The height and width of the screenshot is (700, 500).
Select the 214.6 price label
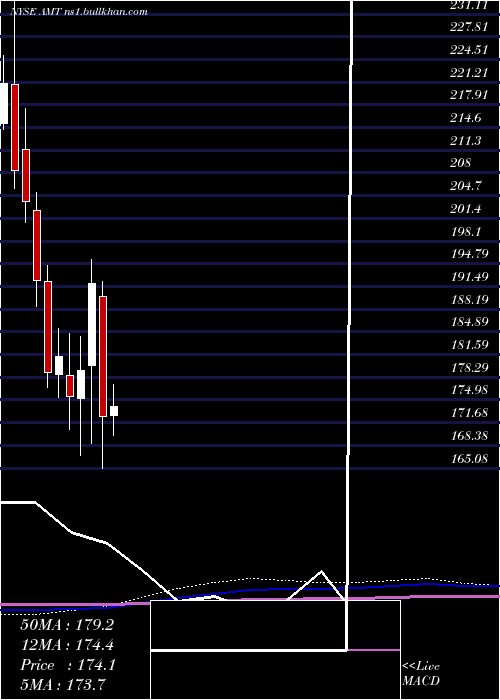tap(466, 118)
